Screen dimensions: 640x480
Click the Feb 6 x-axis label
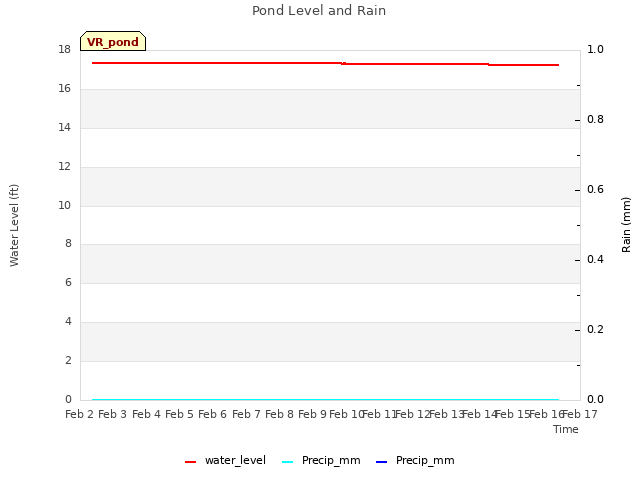212,414
